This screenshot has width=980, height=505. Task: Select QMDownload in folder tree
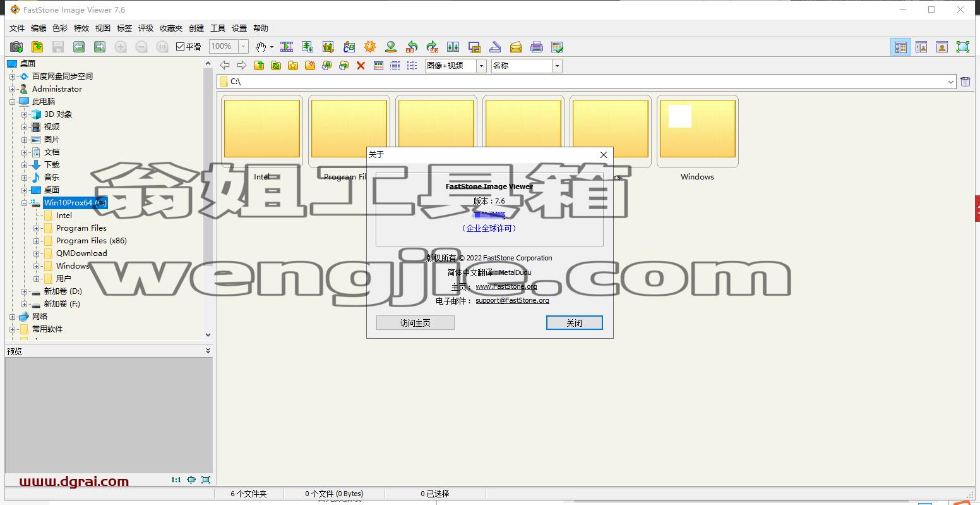tap(81, 253)
